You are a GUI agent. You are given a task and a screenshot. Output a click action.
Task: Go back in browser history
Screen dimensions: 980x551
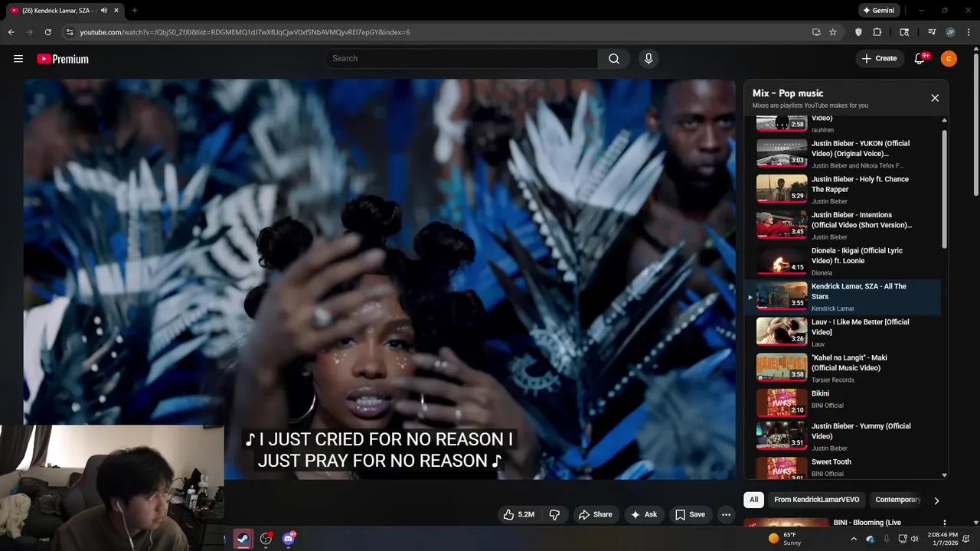coord(11,32)
